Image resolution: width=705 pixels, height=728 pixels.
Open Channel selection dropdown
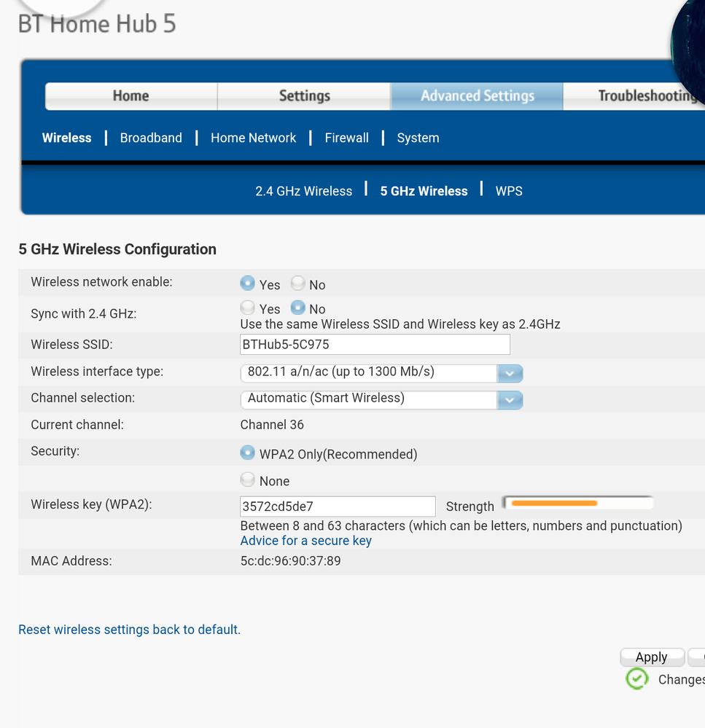point(382,400)
